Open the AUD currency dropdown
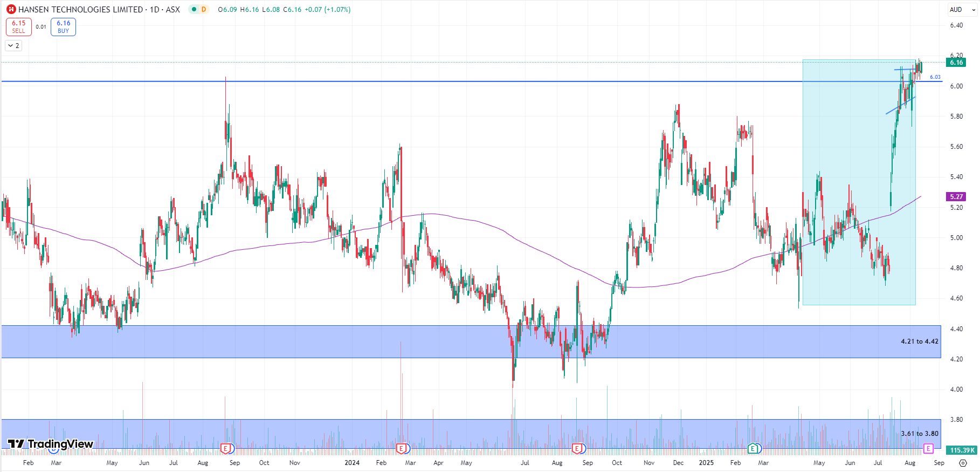This screenshot has height=472, width=980. (x=962, y=10)
